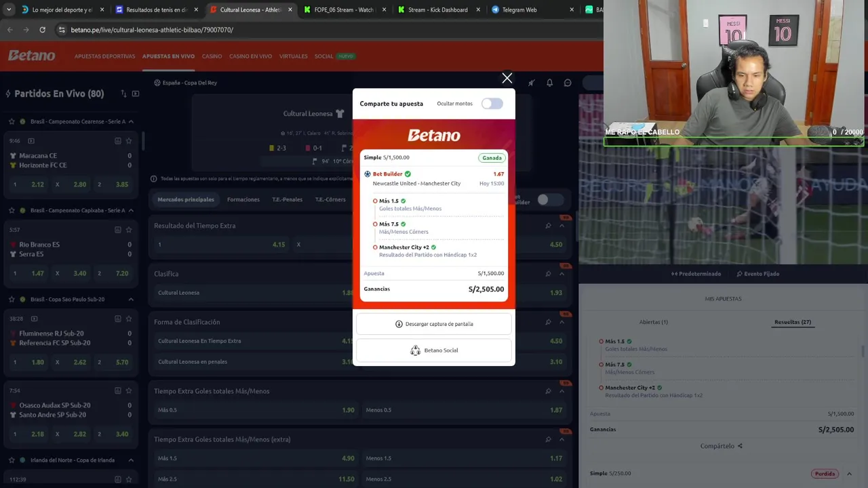Open the T.E.-Penales tab
The height and width of the screenshot is (488, 868).
click(x=287, y=199)
